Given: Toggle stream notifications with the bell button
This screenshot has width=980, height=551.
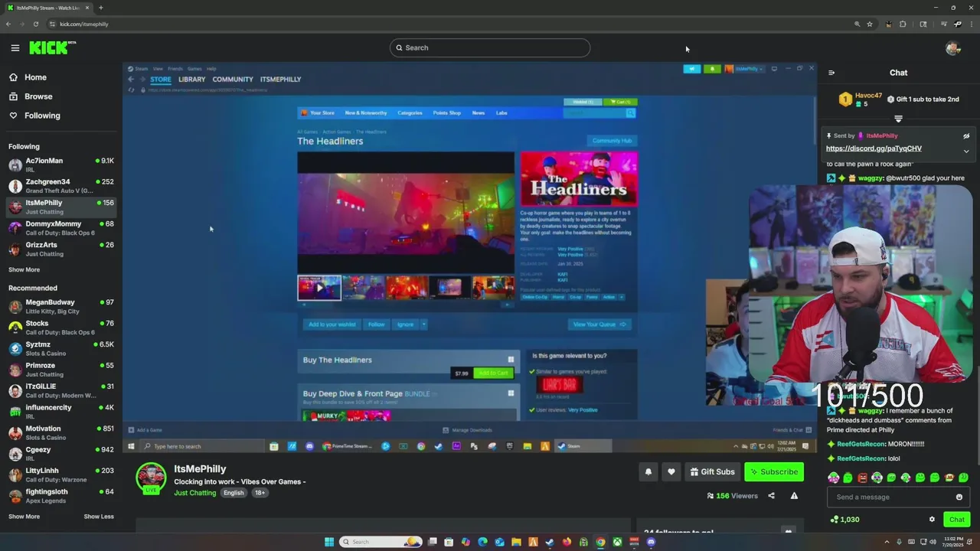Looking at the screenshot, I should pyautogui.click(x=648, y=471).
